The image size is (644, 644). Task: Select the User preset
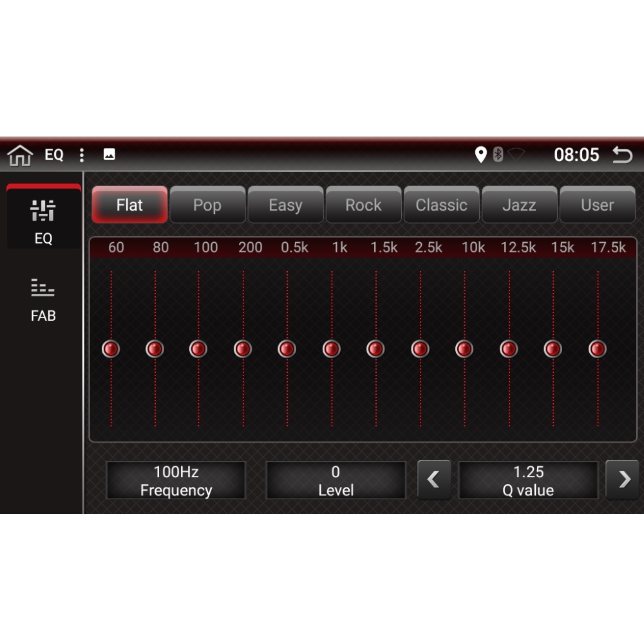click(x=598, y=205)
